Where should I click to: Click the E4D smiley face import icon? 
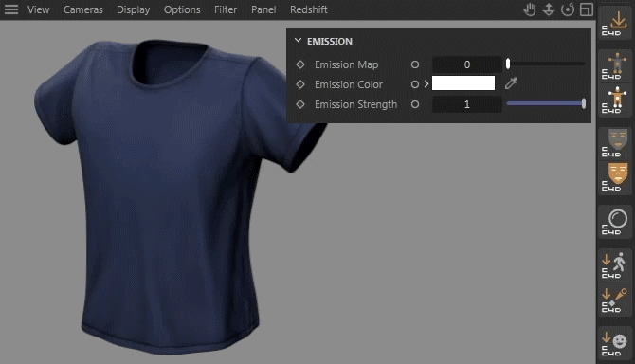click(614, 344)
